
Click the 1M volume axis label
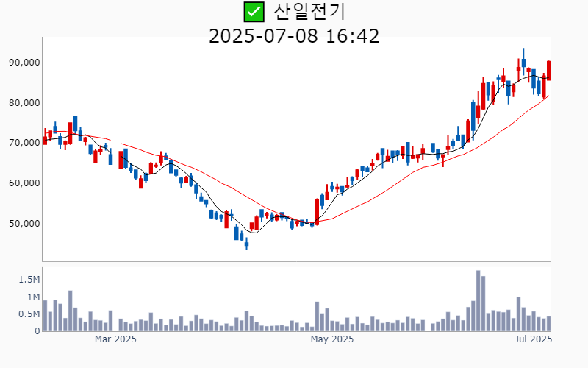coord(33,297)
